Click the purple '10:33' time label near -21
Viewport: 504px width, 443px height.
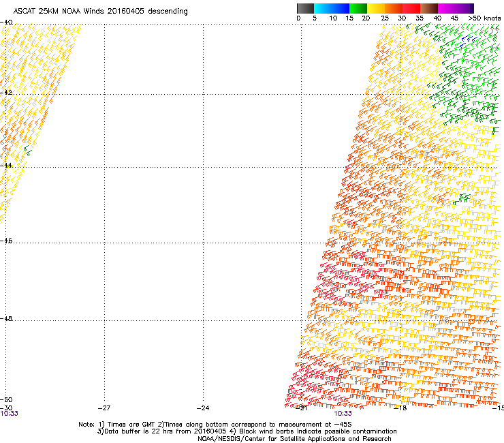coord(343,414)
